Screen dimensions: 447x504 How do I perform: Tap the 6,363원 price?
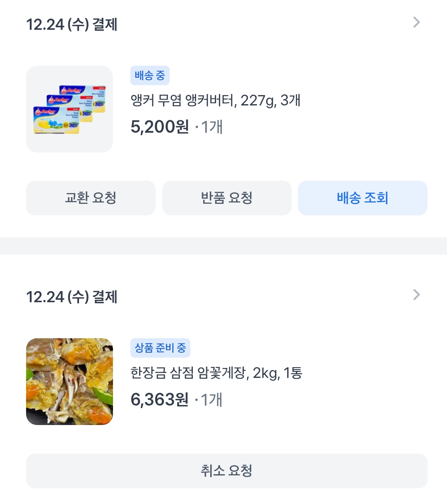tap(159, 400)
